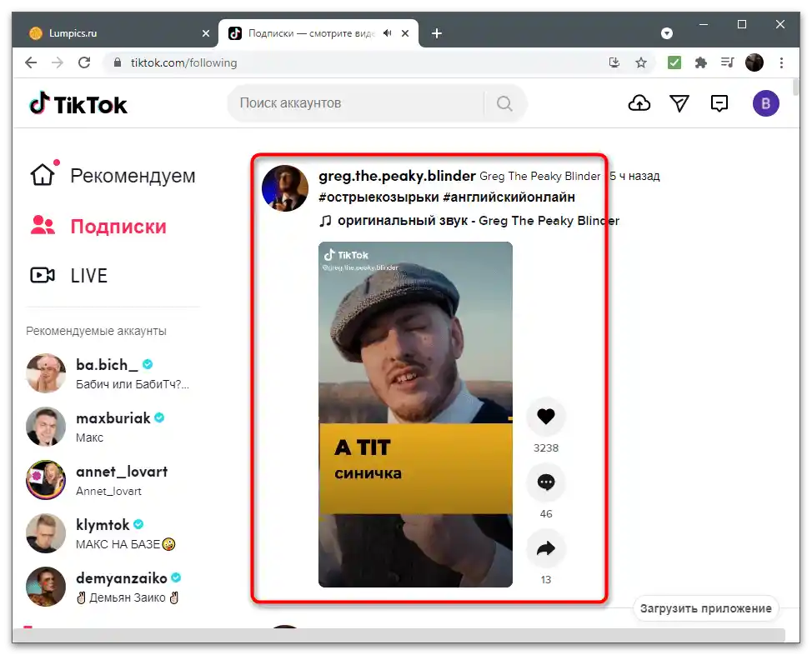Screen dimensions: 812x655
Task: Click the page vertical scrollbar thumb
Action: pyautogui.click(x=795, y=87)
